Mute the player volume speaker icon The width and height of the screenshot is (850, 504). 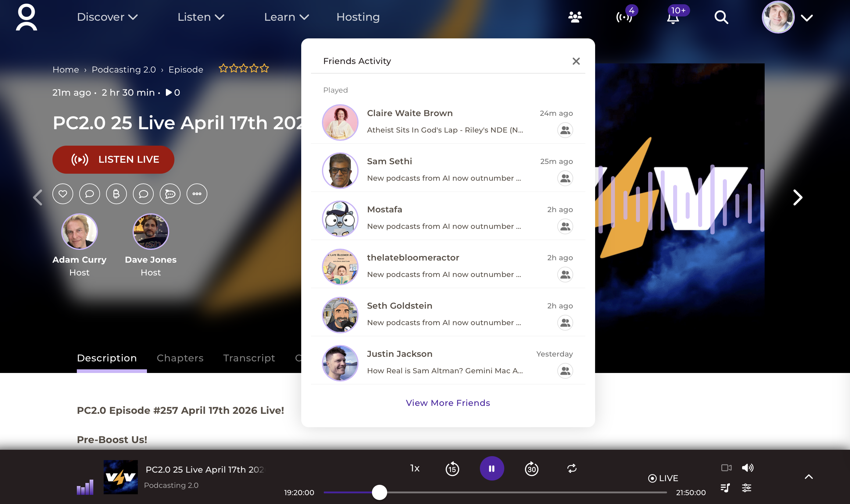(747, 468)
